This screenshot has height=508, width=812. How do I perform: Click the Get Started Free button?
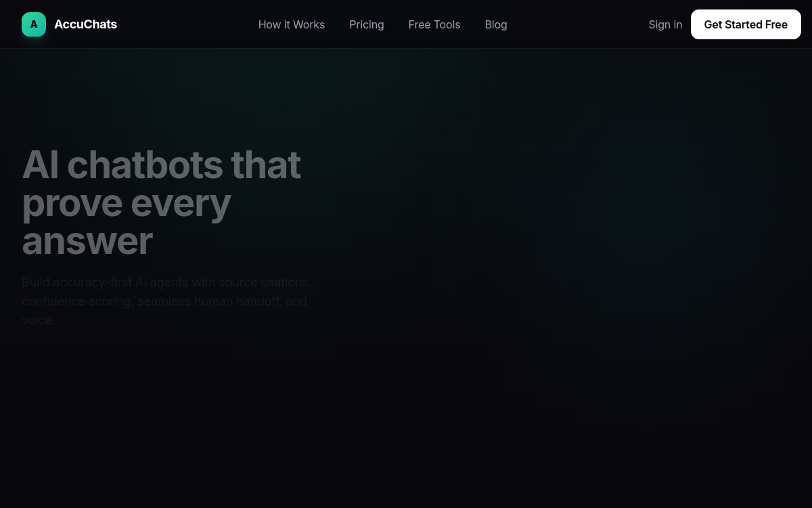[746, 24]
